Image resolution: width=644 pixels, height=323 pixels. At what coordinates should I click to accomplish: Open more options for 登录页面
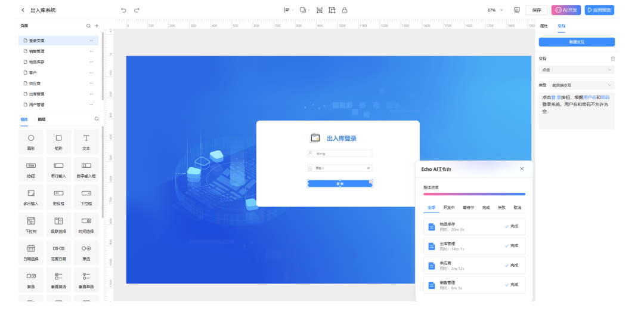92,41
